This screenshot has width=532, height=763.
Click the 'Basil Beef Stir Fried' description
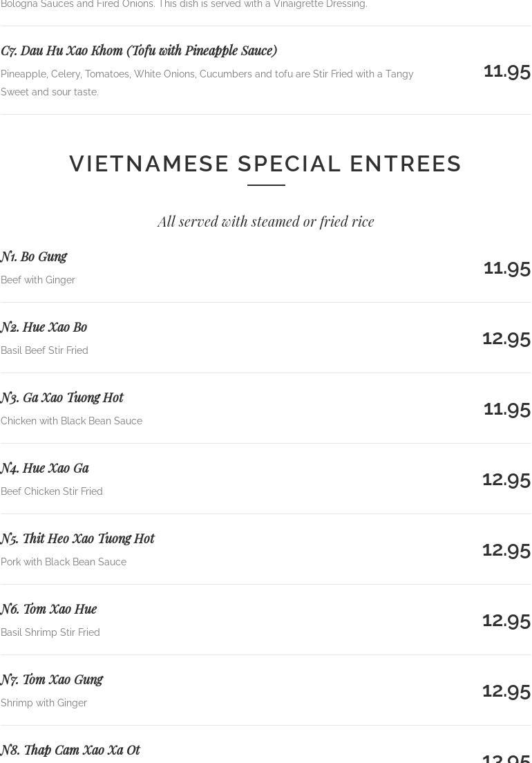tap(44, 350)
